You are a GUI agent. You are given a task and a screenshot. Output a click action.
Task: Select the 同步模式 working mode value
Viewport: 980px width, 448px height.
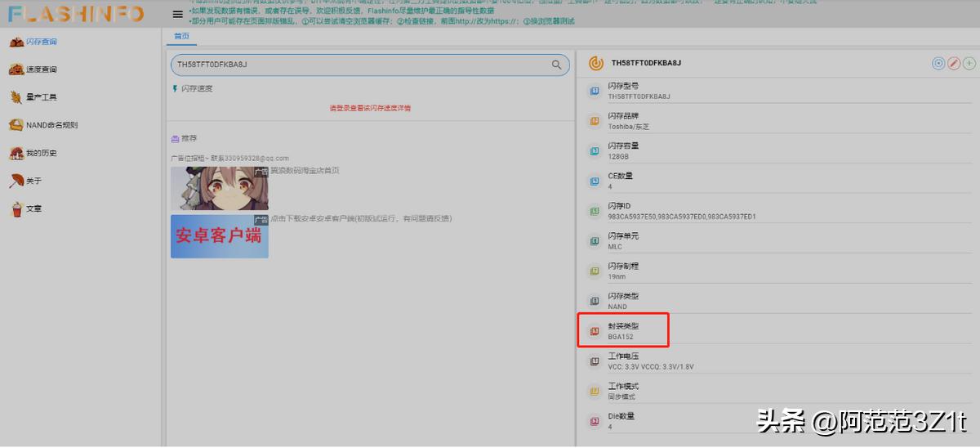[x=621, y=396]
